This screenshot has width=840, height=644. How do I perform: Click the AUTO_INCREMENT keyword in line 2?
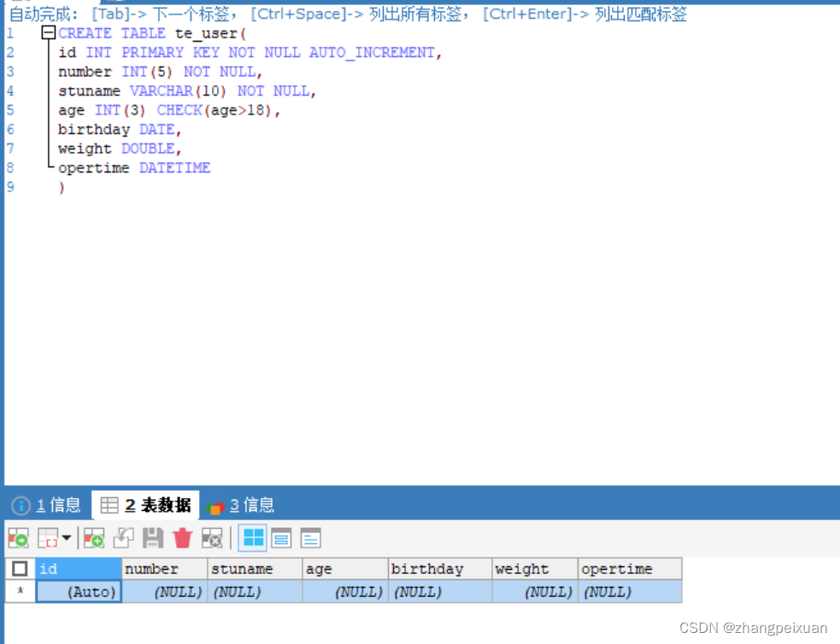pos(373,52)
